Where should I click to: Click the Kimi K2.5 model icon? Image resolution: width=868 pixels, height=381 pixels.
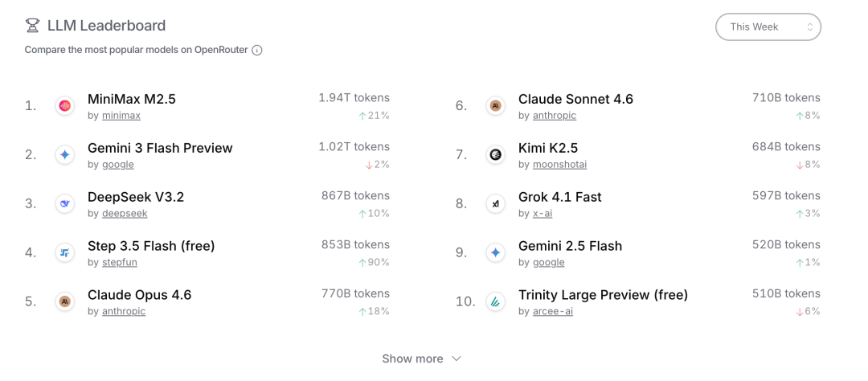496,155
